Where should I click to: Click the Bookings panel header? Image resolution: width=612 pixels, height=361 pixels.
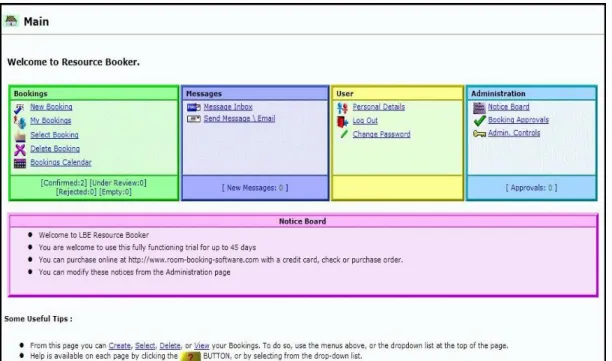click(x=94, y=94)
